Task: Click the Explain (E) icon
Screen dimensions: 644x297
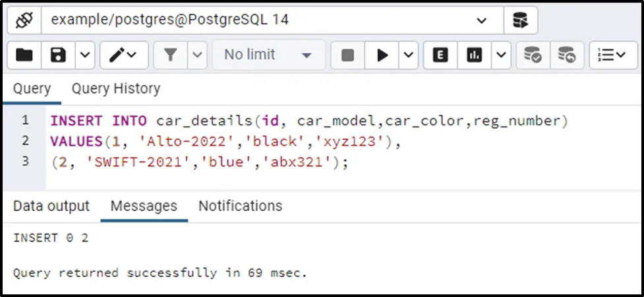Action: pyautogui.click(x=440, y=55)
